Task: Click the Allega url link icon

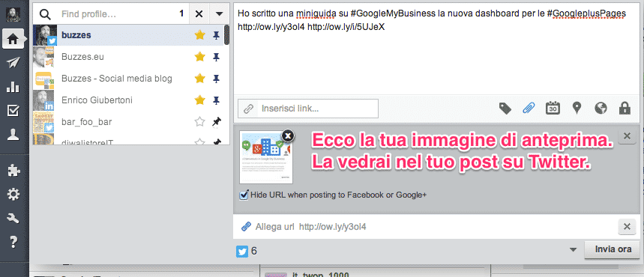Action: click(x=246, y=226)
